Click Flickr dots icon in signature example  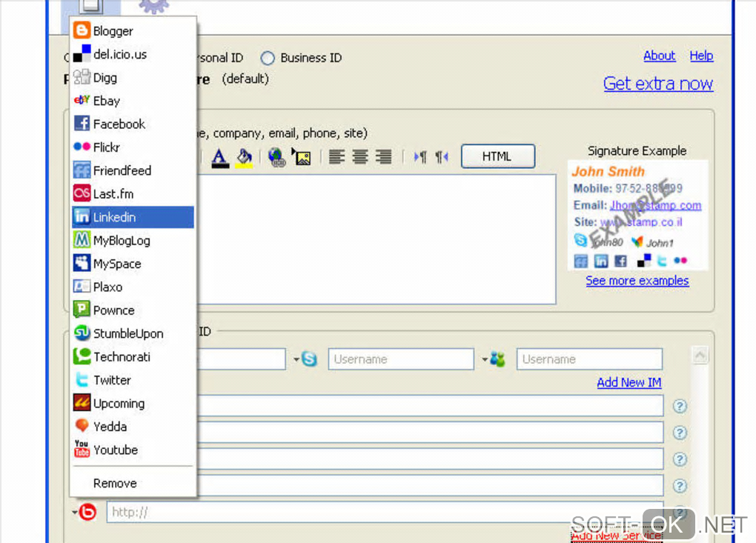[680, 261]
